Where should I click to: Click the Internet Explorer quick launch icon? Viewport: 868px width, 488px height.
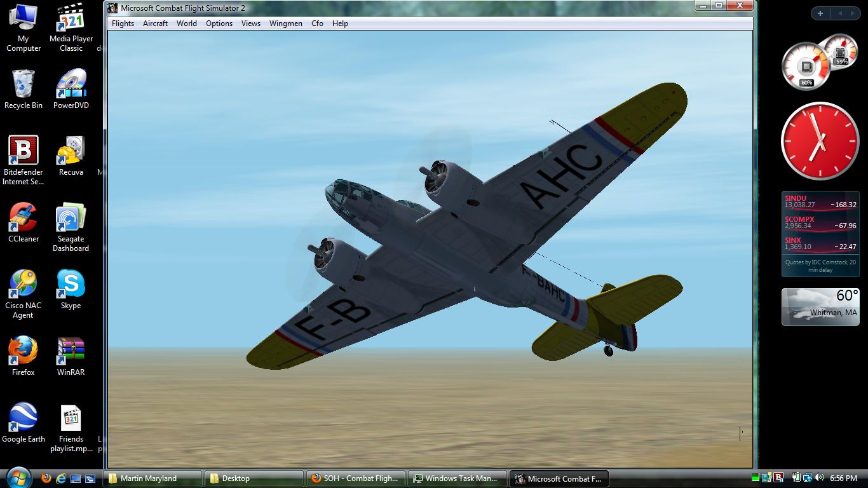click(61, 478)
